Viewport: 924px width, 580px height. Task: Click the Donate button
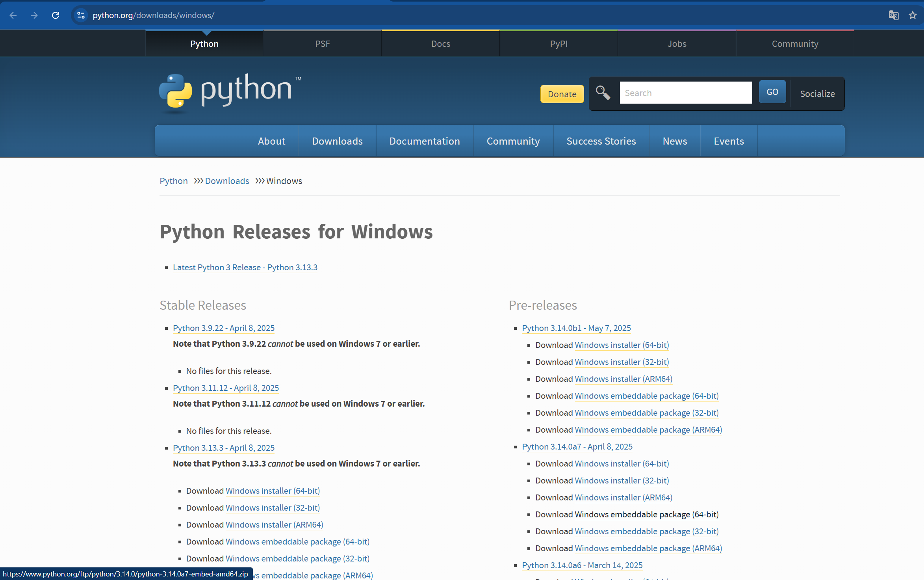562,94
